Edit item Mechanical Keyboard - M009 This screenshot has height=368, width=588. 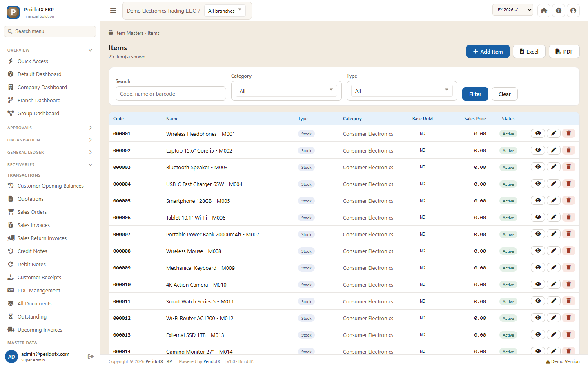tap(553, 267)
